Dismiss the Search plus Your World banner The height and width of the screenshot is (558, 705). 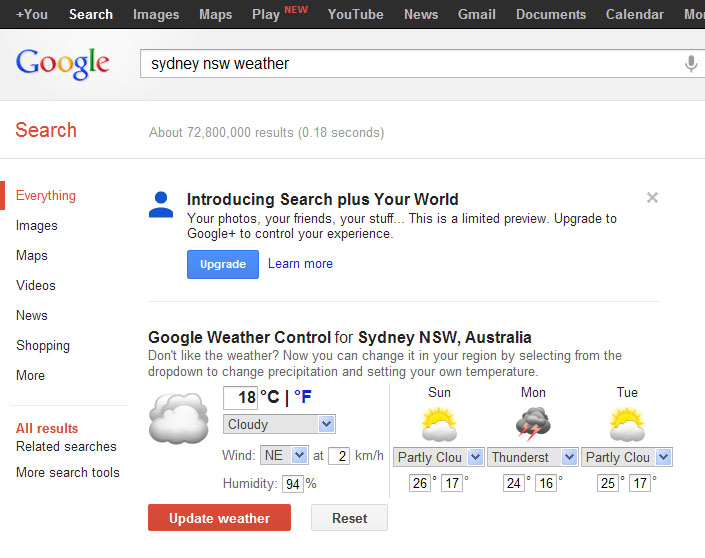pos(652,197)
